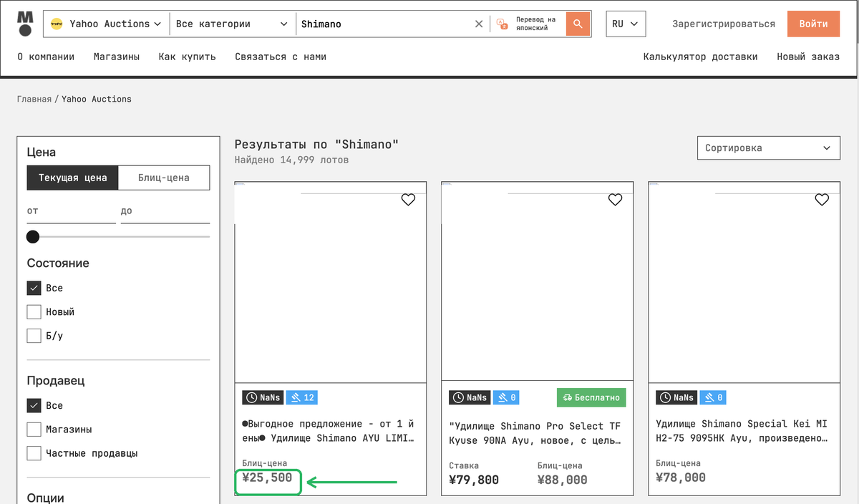Click the ¥78,000 blitz price
The width and height of the screenshot is (859, 504).
pyautogui.click(x=681, y=478)
